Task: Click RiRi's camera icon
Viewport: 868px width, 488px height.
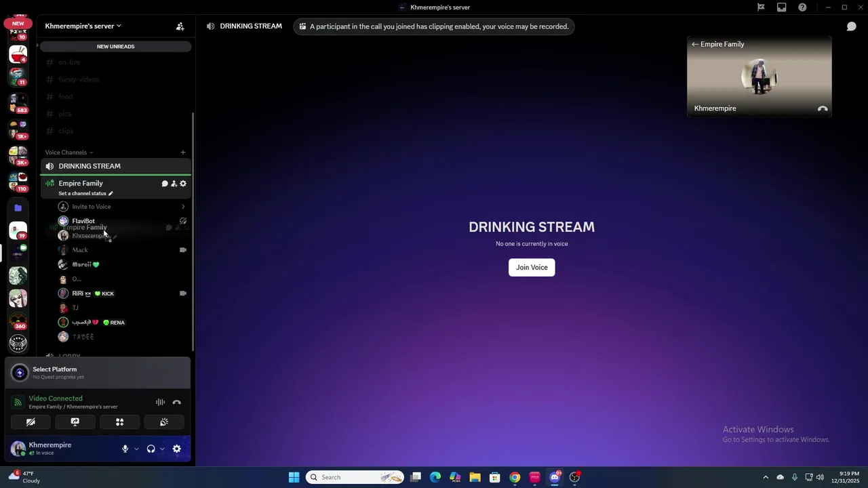Action: [x=183, y=293]
